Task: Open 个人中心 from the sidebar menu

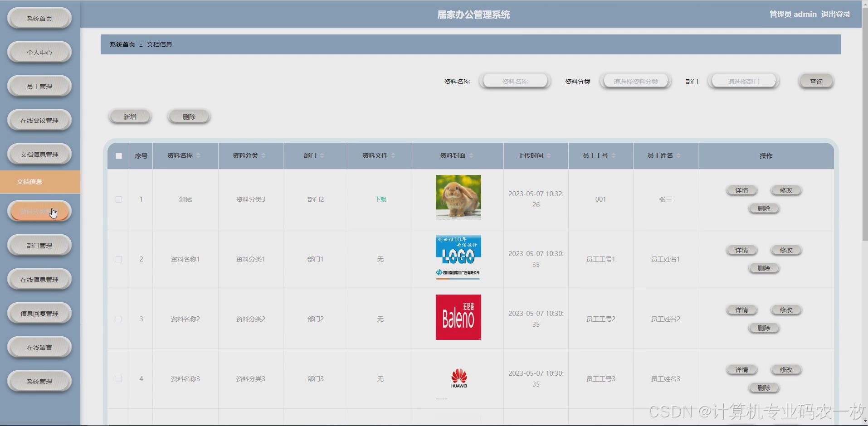Action: [39, 52]
